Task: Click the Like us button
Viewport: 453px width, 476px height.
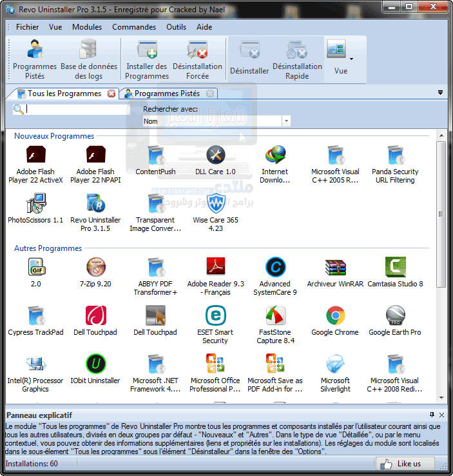Action: click(405, 464)
